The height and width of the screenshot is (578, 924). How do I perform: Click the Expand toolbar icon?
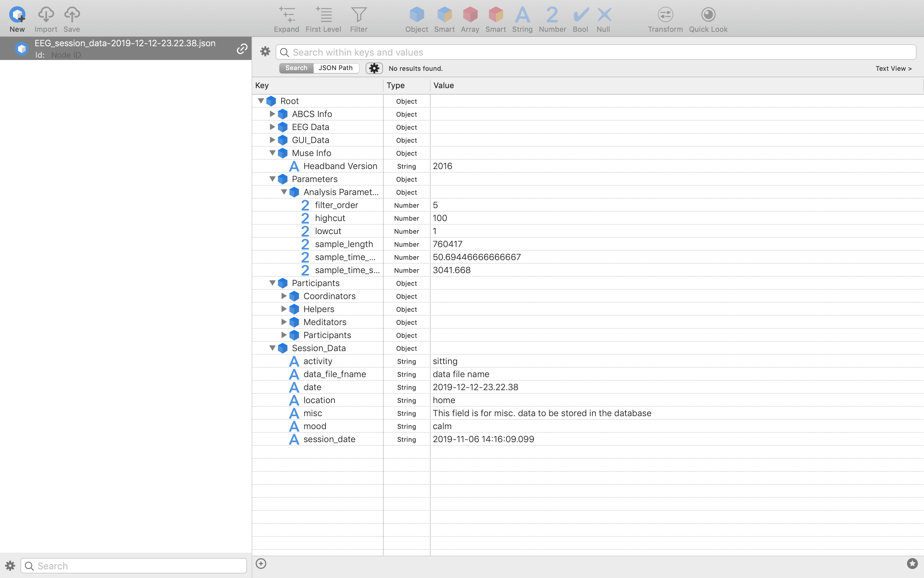point(286,15)
